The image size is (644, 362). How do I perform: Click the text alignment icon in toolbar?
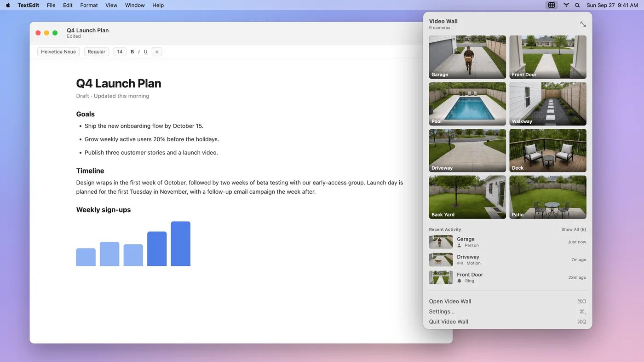157,52
